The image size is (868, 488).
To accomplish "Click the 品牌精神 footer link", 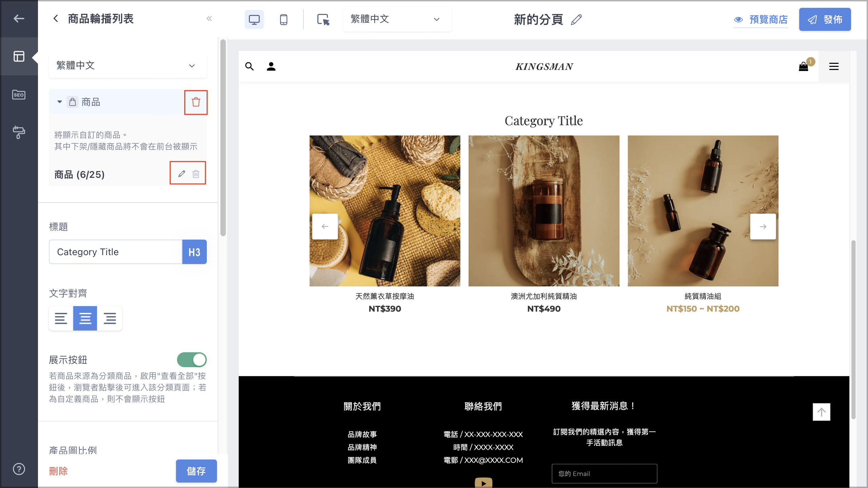I will [x=362, y=447].
